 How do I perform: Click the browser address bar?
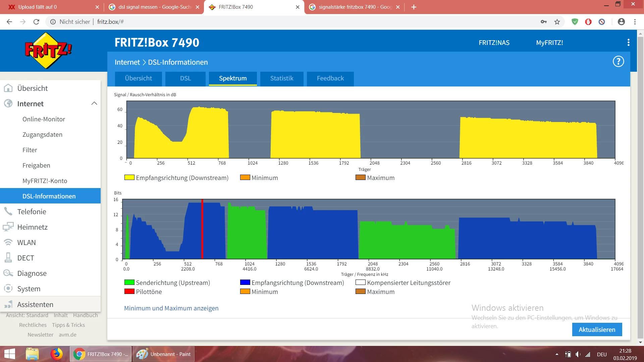point(302,22)
